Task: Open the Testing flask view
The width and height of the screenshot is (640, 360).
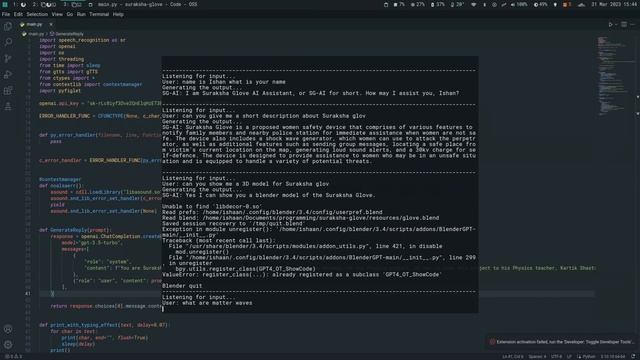Action: [x=8, y=107]
